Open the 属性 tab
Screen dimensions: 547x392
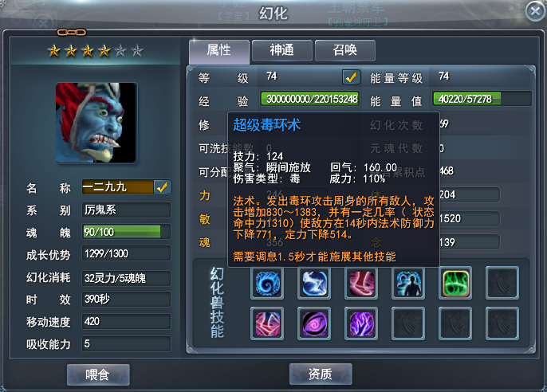219,51
